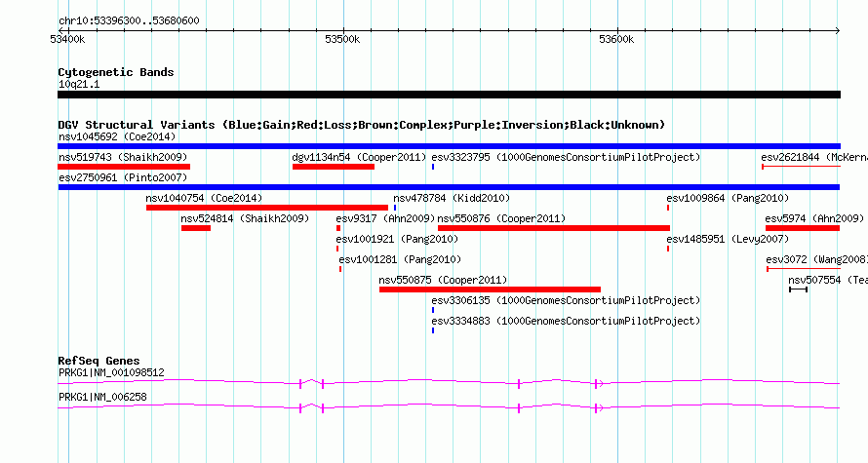Click the DGV Structural Variants track title

point(362,125)
